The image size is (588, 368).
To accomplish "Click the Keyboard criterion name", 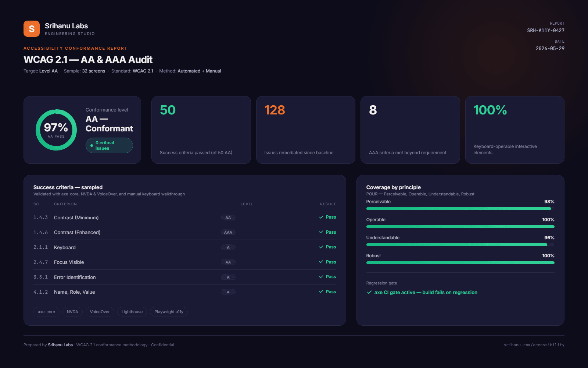I will click(x=65, y=247).
